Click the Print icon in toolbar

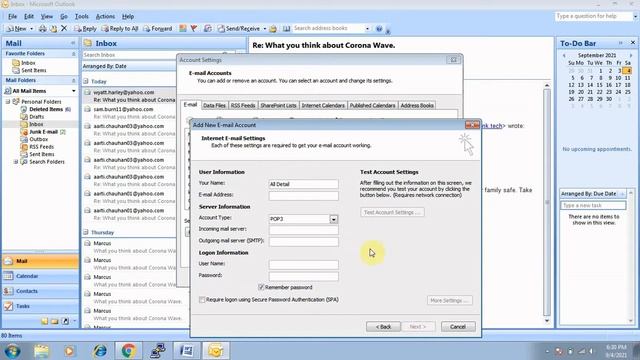pyautogui.click(x=42, y=29)
